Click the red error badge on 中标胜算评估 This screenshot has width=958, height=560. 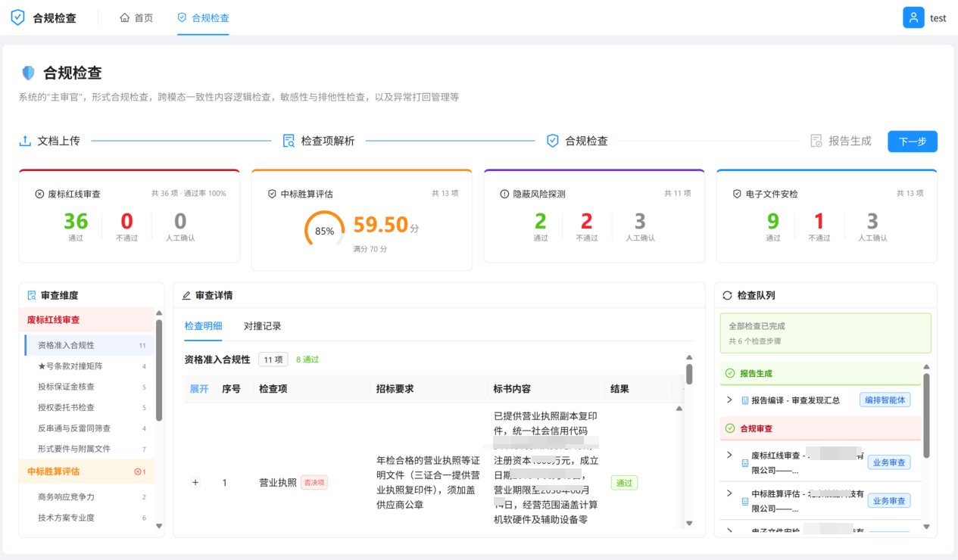click(x=139, y=471)
